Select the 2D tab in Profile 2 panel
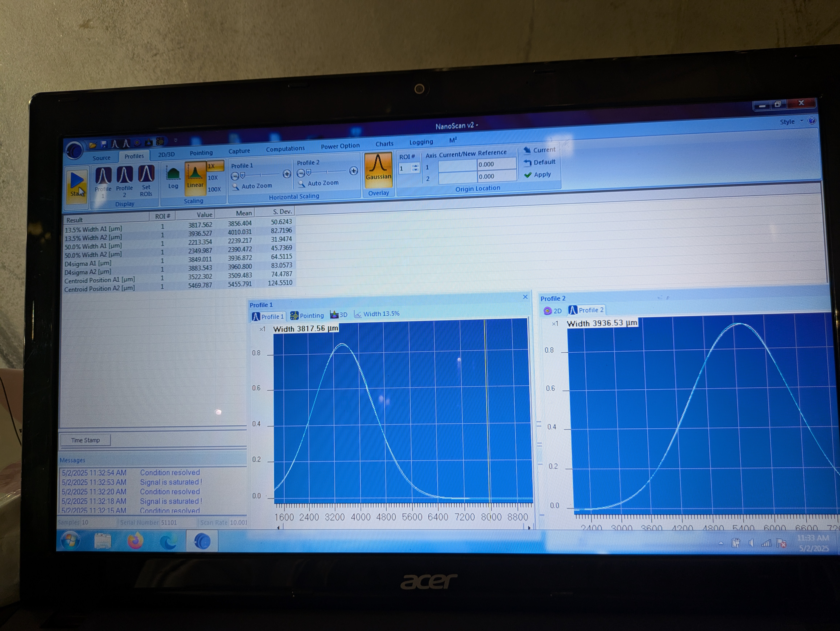 (x=553, y=311)
